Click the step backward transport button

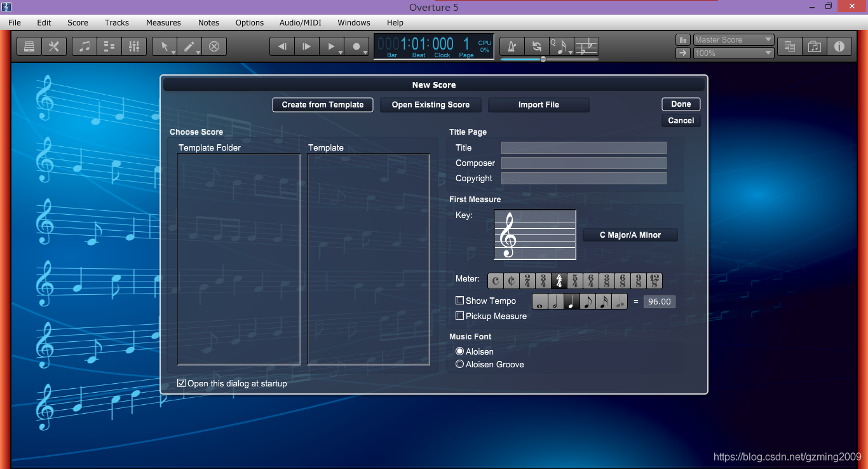[282, 46]
